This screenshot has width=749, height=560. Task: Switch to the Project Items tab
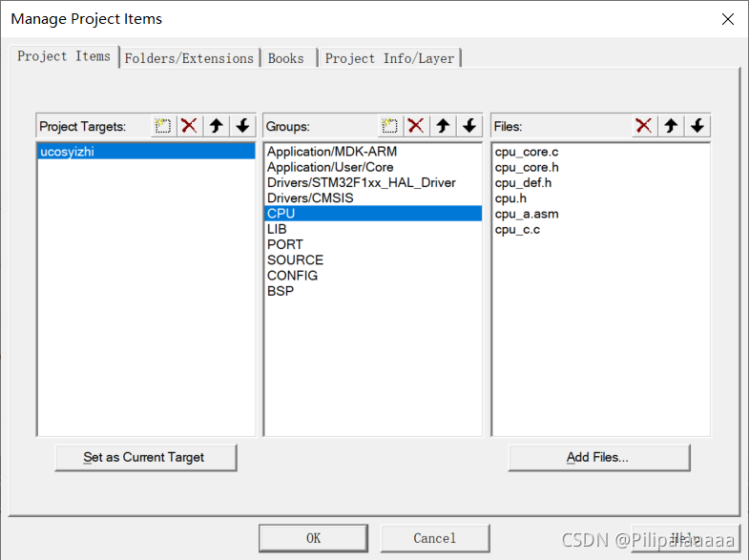64,56
